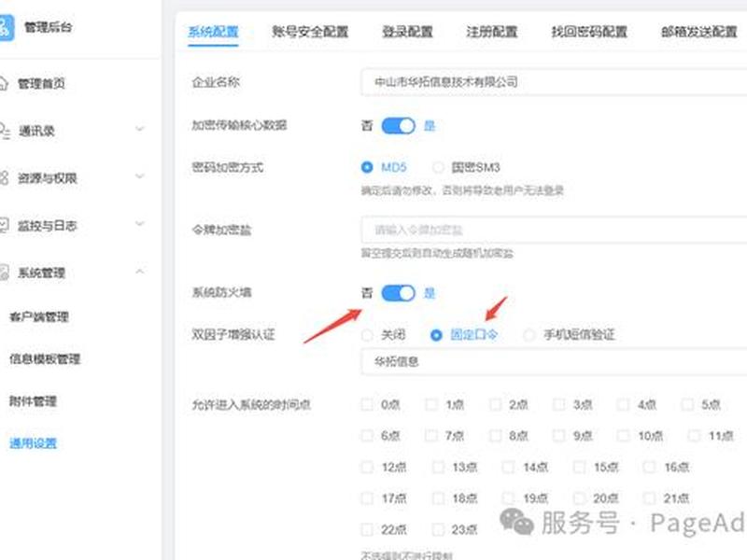Open 信息模板管理 submenu item
Image resolution: width=747 pixels, height=560 pixels.
click(x=45, y=358)
